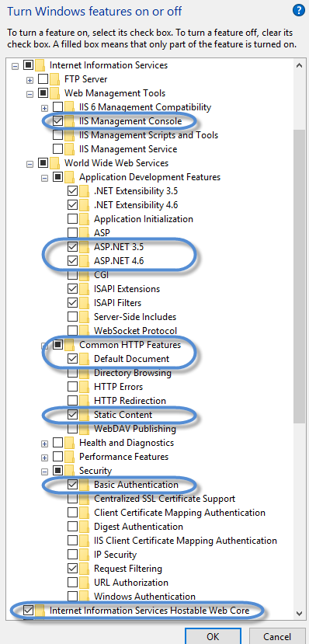Confirm changes with the OK button

click(213, 635)
